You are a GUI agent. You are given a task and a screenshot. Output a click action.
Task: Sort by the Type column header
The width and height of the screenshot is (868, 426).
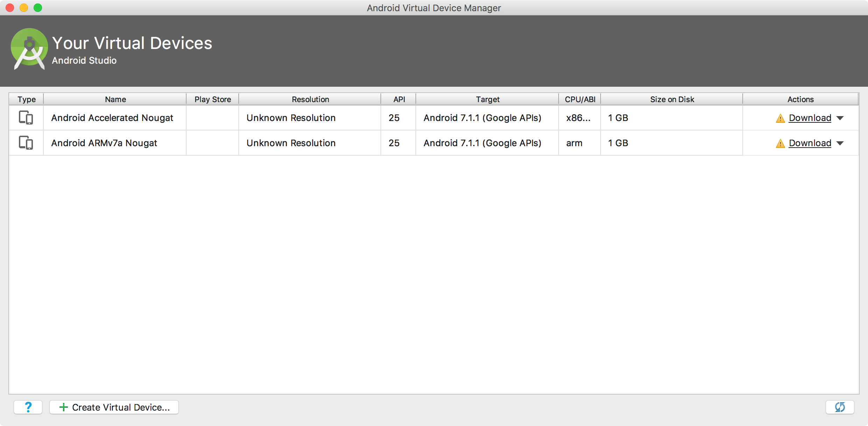[x=27, y=99]
